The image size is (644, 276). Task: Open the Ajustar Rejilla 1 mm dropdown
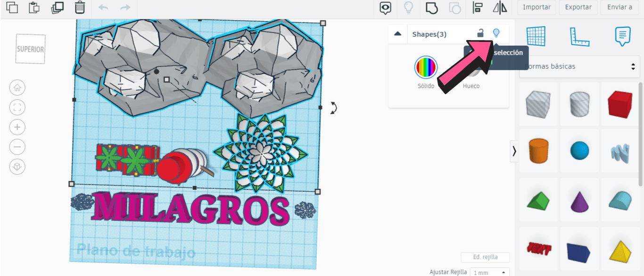tap(490, 272)
